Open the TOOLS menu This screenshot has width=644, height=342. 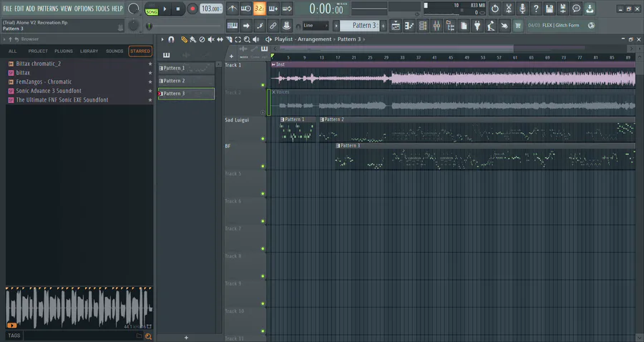[102, 9]
